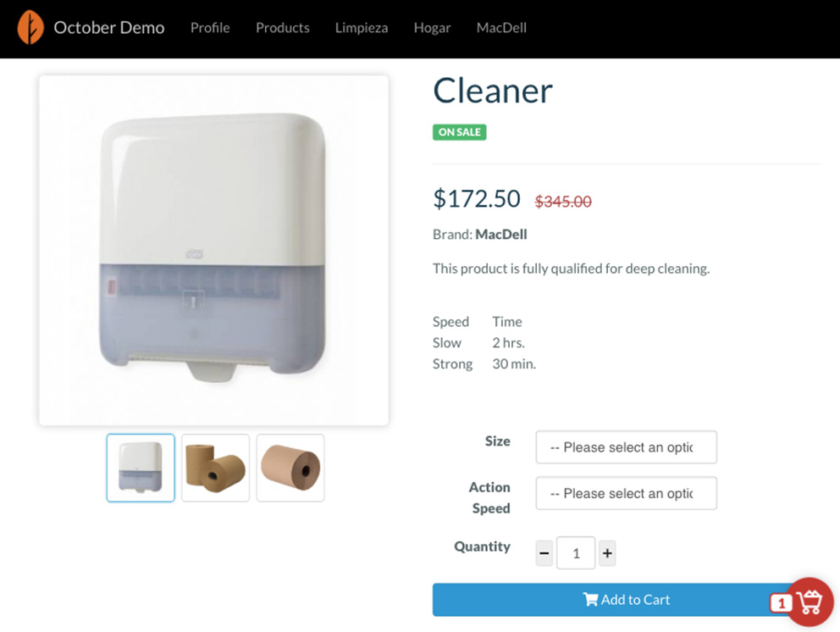
Task: Click the quantity input field
Action: click(x=576, y=552)
